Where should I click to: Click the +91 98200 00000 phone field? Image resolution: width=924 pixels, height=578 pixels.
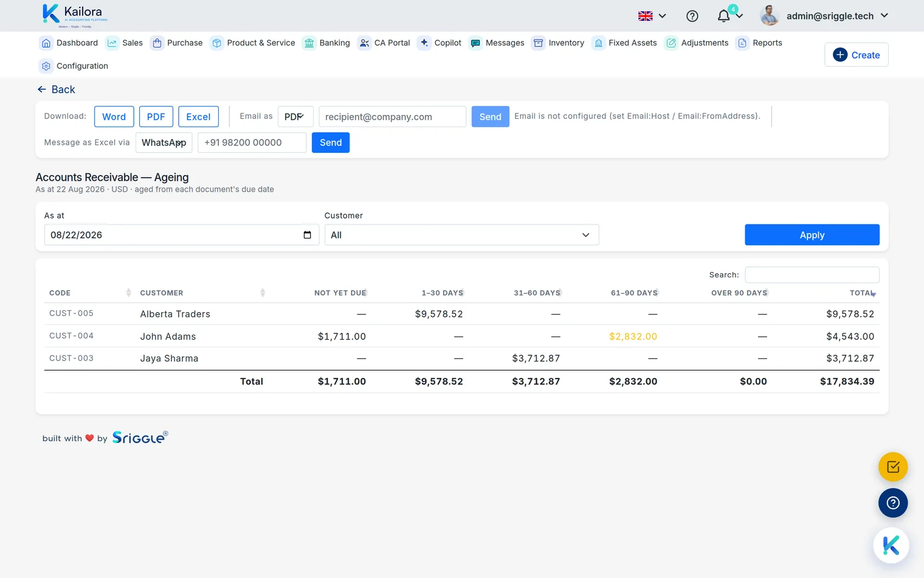coord(252,142)
